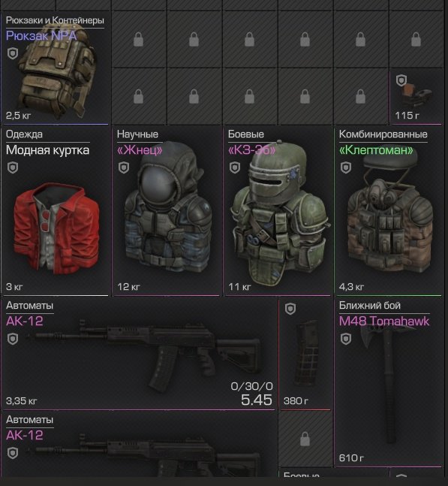Select the «Клептоман» combined armor
The image size is (448, 486).
click(x=389, y=211)
